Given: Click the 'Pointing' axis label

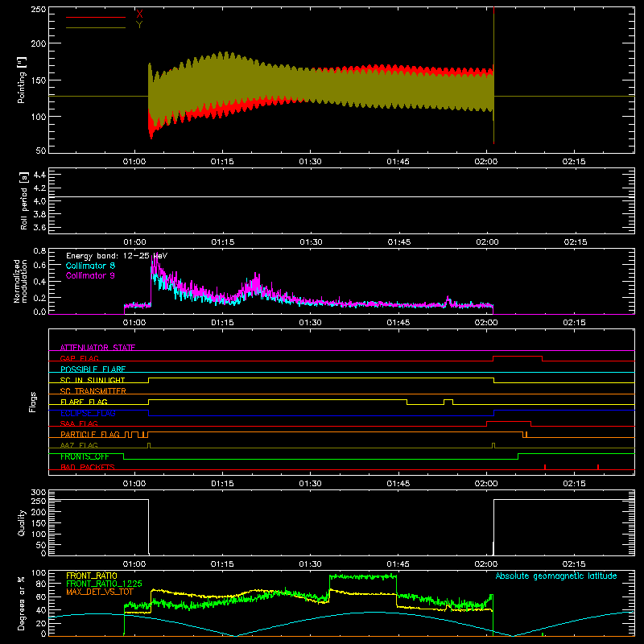Looking at the screenshot, I should click(22, 80).
